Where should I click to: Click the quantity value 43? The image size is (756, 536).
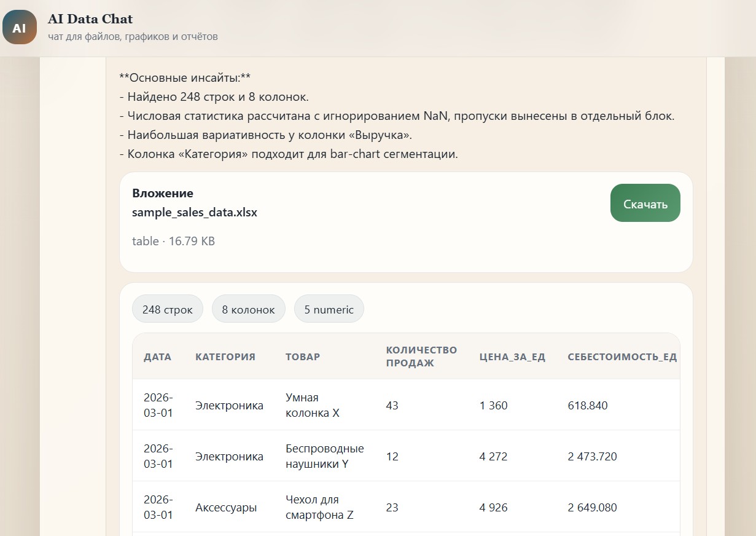click(x=392, y=406)
